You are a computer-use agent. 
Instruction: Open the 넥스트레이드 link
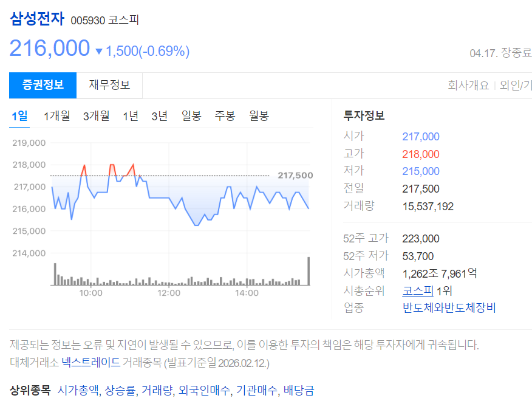point(91,363)
